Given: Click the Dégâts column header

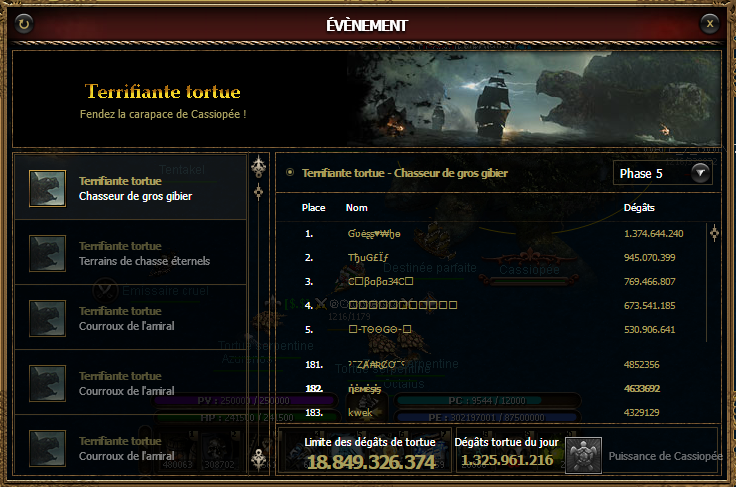Looking at the screenshot, I should click(639, 207).
